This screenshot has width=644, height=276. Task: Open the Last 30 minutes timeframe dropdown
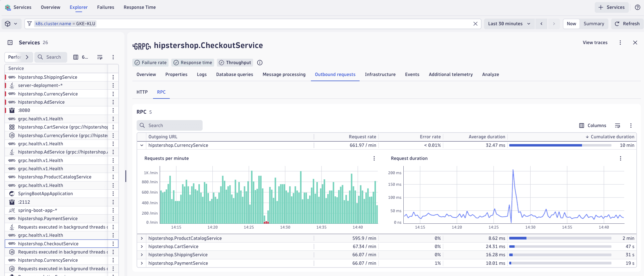(509, 24)
